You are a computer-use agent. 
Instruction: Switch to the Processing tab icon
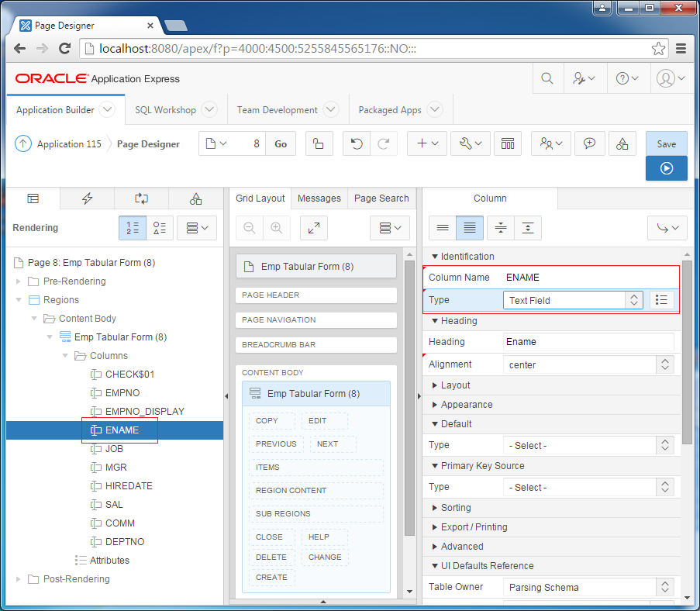142,198
